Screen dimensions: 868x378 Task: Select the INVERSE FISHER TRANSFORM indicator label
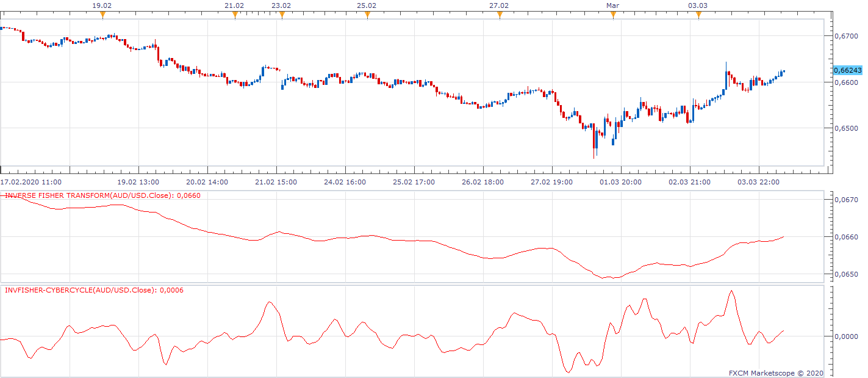pyautogui.click(x=102, y=195)
